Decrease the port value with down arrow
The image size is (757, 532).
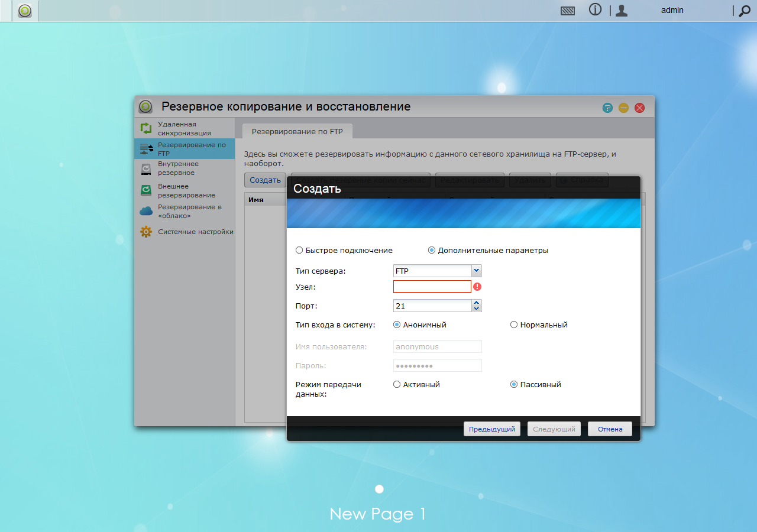(476, 309)
